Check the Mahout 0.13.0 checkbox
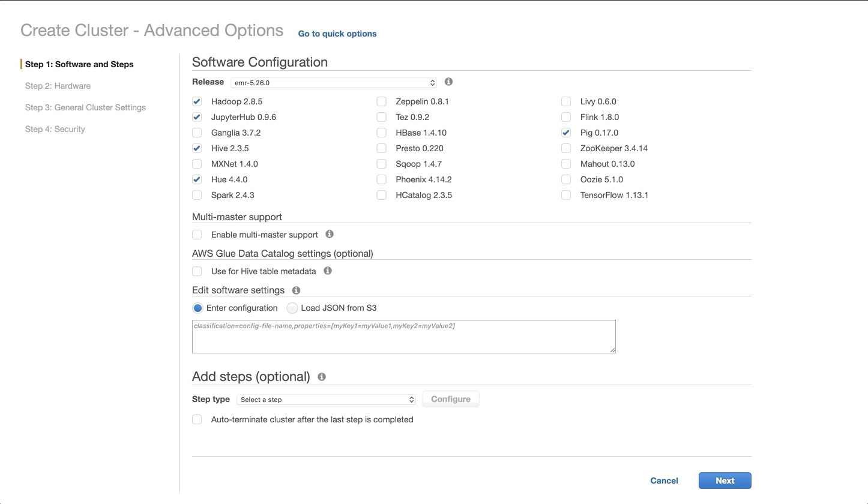Image resolution: width=868 pixels, height=504 pixels. pyautogui.click(x=566, y=164)
